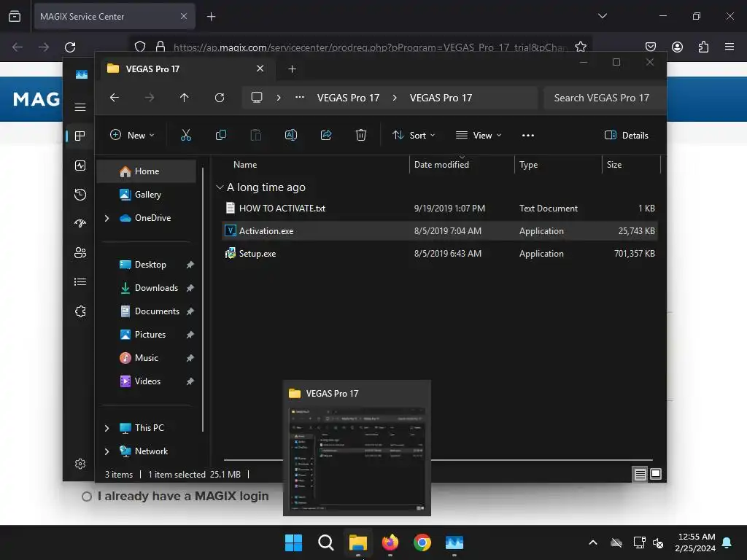The width and height of the screenshot is (747, 560).
Task: Click the Delete trash icon in Explorer toolbar
Action: tap(361, 135)
